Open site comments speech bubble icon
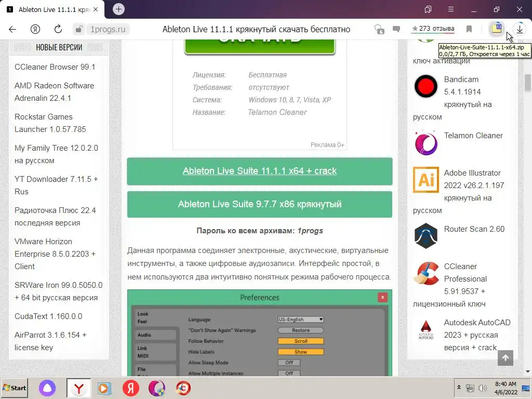This screenshot has width=532, height=399. point(396,29)
